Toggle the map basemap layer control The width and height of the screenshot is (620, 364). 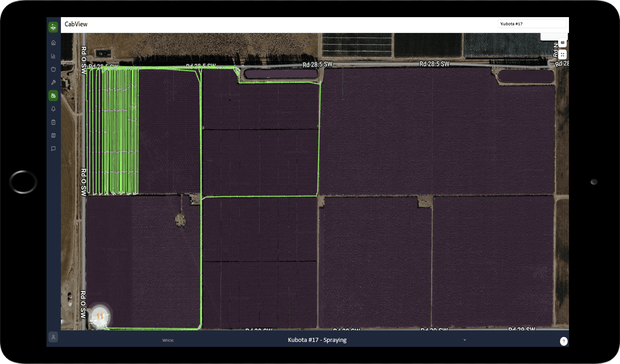(x=562, y=42)
